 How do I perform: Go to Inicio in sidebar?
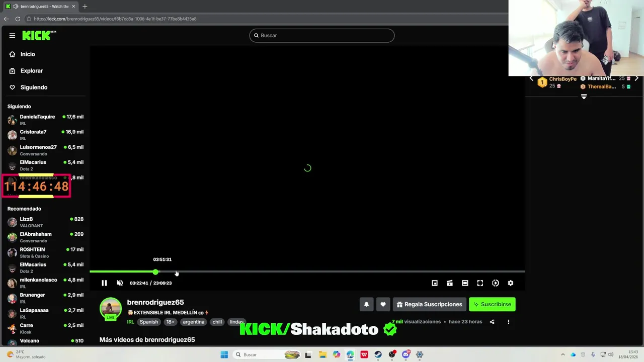point(28,54)
